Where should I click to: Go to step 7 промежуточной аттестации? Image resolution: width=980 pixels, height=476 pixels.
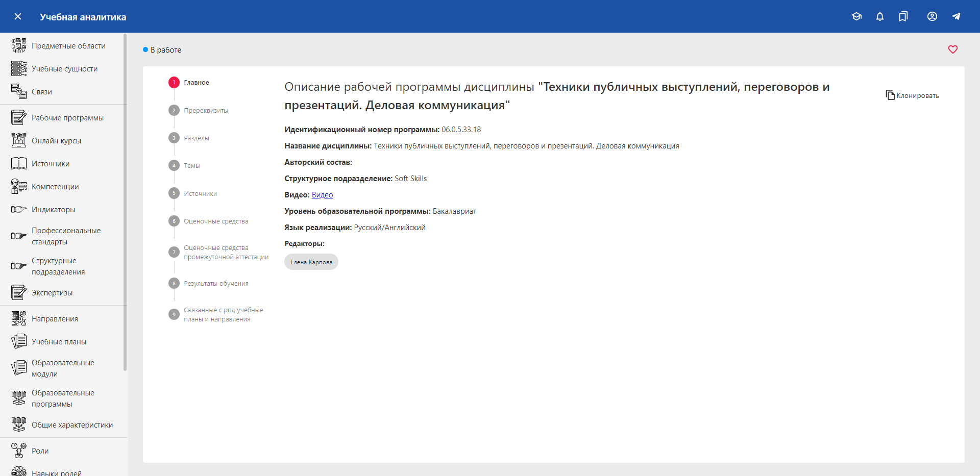tap(219, 252)
